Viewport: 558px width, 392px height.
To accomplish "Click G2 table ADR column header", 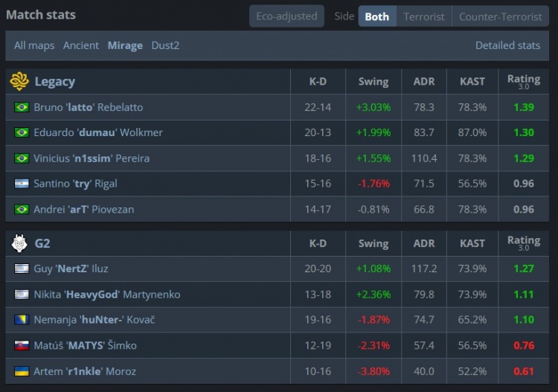I will 424,243.
